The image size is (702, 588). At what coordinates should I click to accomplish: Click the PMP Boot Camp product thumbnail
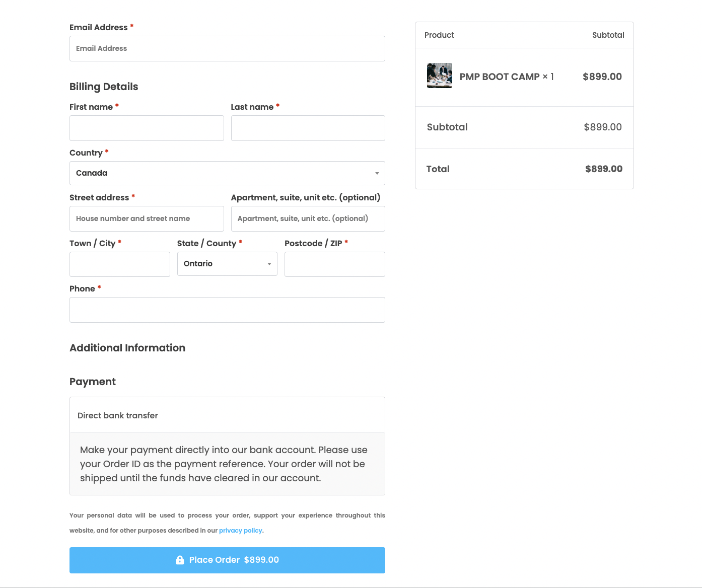pyautogui.click(x=439, y=76)
